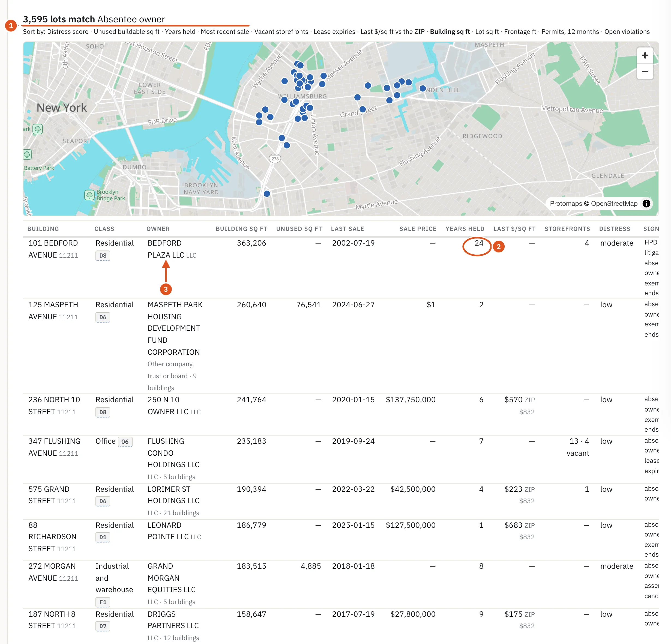Sort by Vacant storefronts
The height and width of the screenshot is (644, 671).
coord(281,31)
